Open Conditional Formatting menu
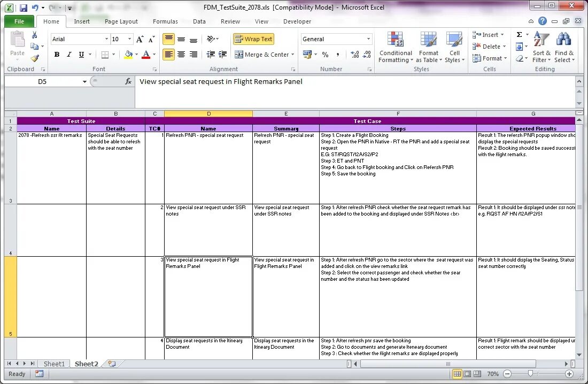Viewport: 588px width, 384px height. pos(396,47)
